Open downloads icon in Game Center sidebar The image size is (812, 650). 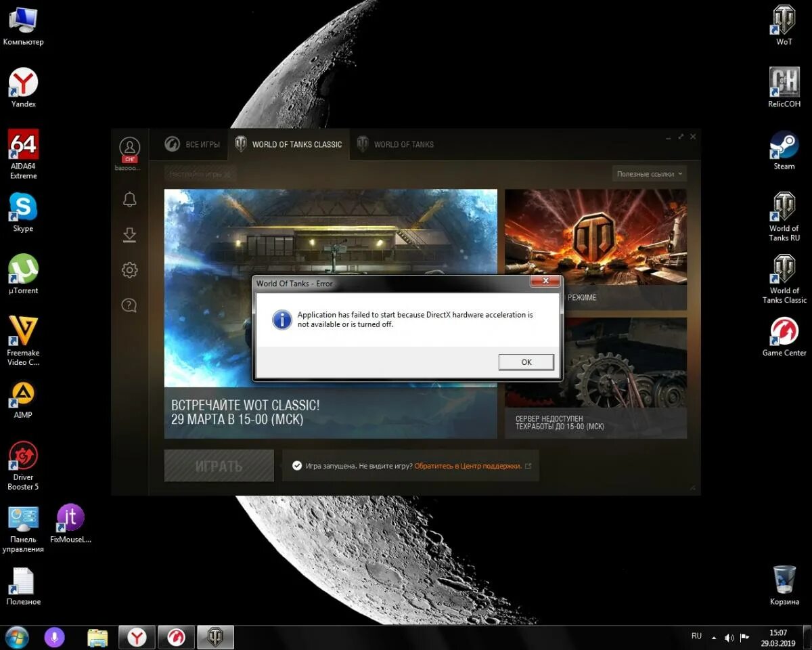coord(129,234)
